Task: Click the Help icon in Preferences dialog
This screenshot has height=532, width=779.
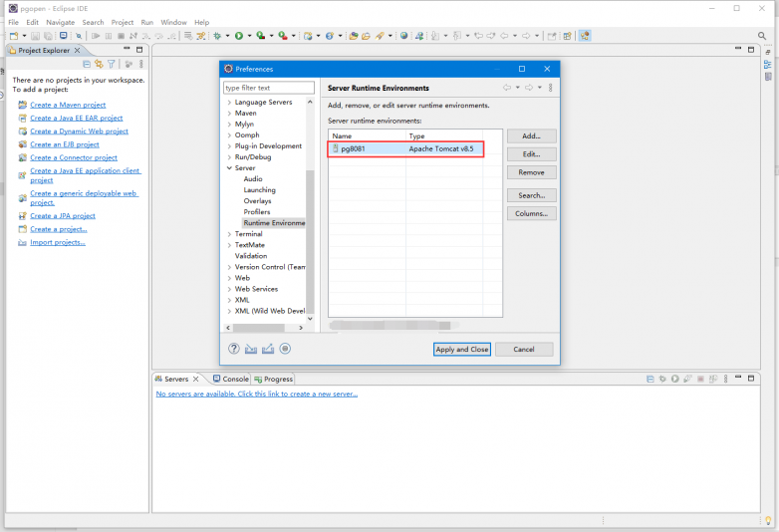Action: [234, 349]
